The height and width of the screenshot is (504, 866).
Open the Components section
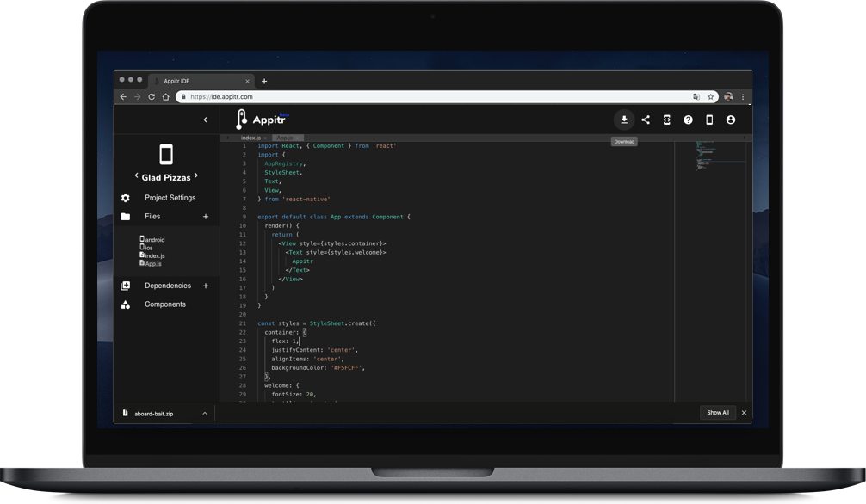tap(165, 304)
